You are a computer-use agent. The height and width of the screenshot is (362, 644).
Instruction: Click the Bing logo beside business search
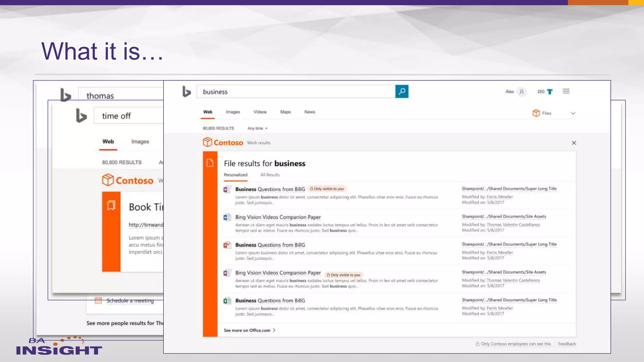186,92
